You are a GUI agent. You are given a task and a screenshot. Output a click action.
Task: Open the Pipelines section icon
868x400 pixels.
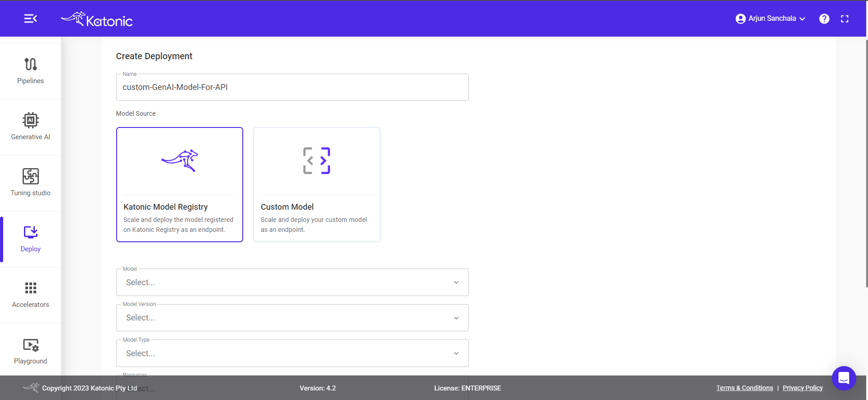[31, 64]
